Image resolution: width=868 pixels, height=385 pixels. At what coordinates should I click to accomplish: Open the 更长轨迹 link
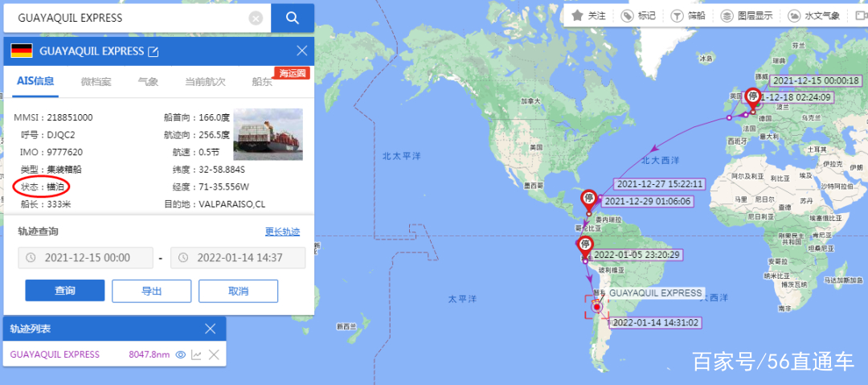click(x=282, y=231)
